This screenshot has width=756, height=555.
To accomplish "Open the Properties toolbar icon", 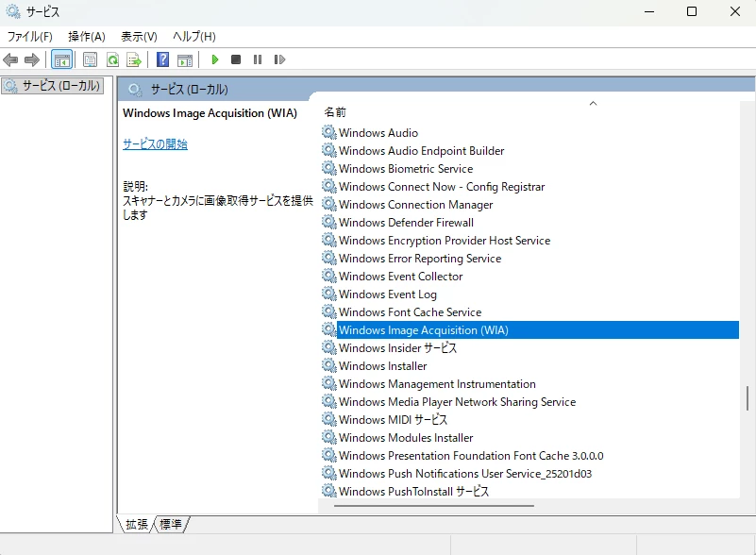I will [91, 59].
